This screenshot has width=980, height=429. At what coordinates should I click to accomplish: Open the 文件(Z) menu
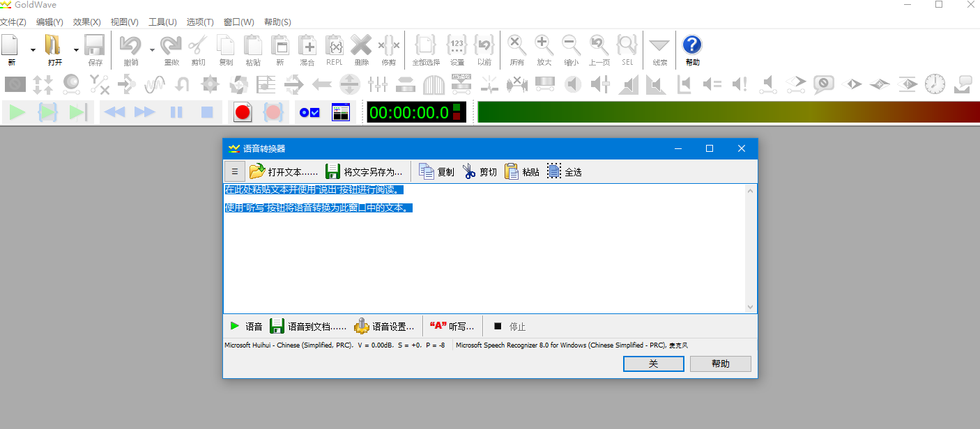(13, 22)
